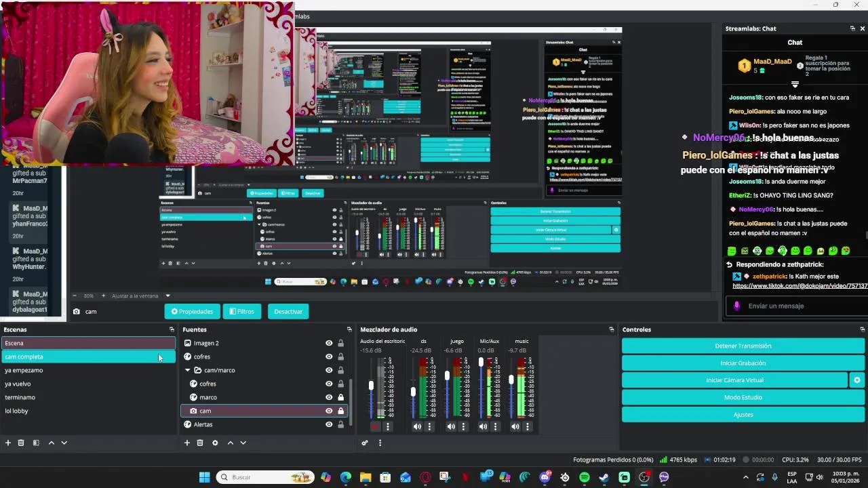Collapse chat header with the down arrow
This screenshot has height=488, width=868.
pyautogui.click(x=795, y=85)
